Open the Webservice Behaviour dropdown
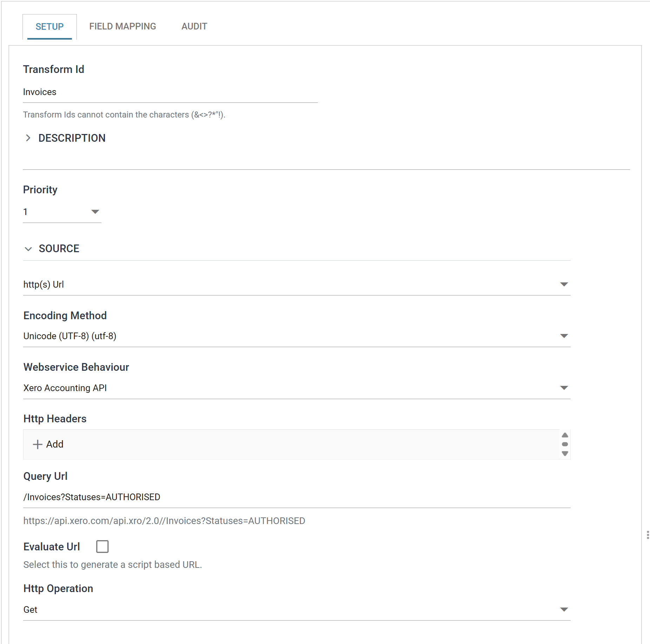 pyautogui.click(x=297, y=388)
